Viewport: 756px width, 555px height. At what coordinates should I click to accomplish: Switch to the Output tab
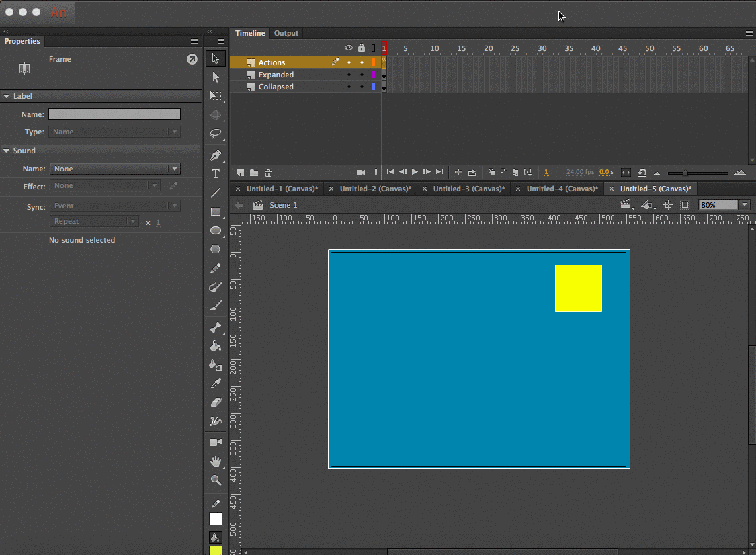(286, 33)
